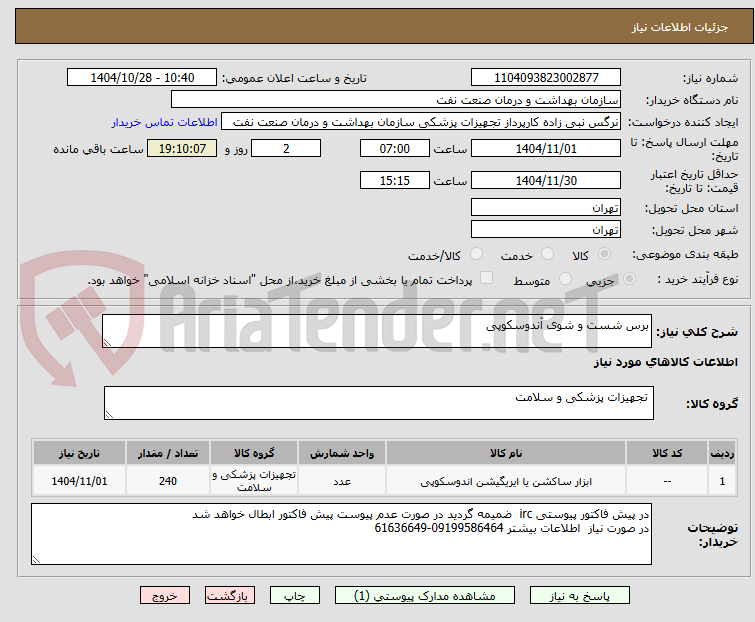Image resolution: width=755 pixels, height=622 pixels.
Task: Click the 19:10:07 remaining time field
Action: point(182,148)
